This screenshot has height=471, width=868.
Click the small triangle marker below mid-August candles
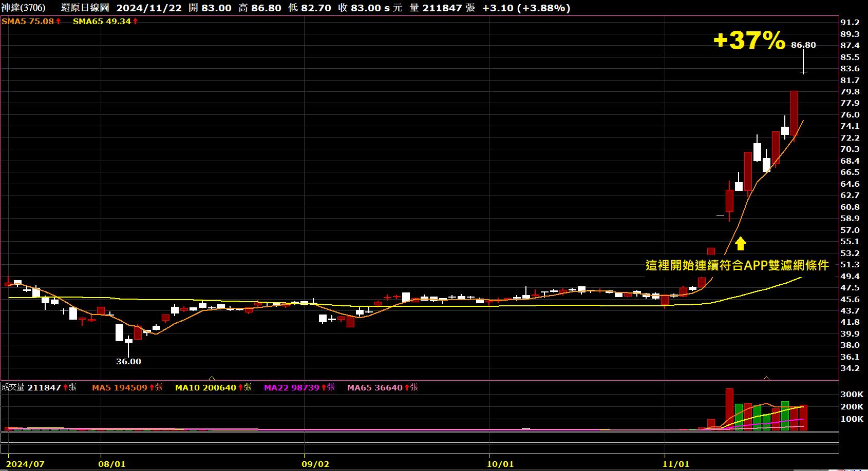(212, 378)
